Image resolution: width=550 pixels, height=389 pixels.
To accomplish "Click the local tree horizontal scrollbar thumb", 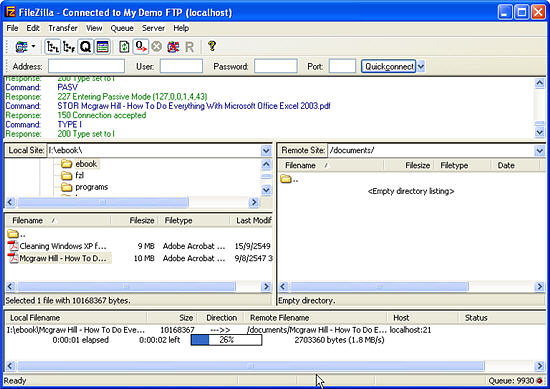I will (x=103, y=202).
